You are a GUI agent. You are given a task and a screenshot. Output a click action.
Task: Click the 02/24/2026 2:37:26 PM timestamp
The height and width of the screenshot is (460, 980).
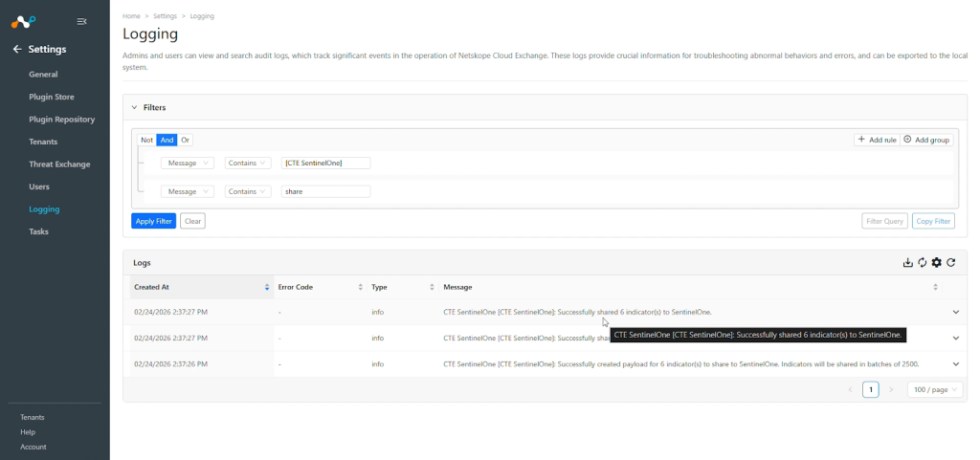click(x=170, y=363)
